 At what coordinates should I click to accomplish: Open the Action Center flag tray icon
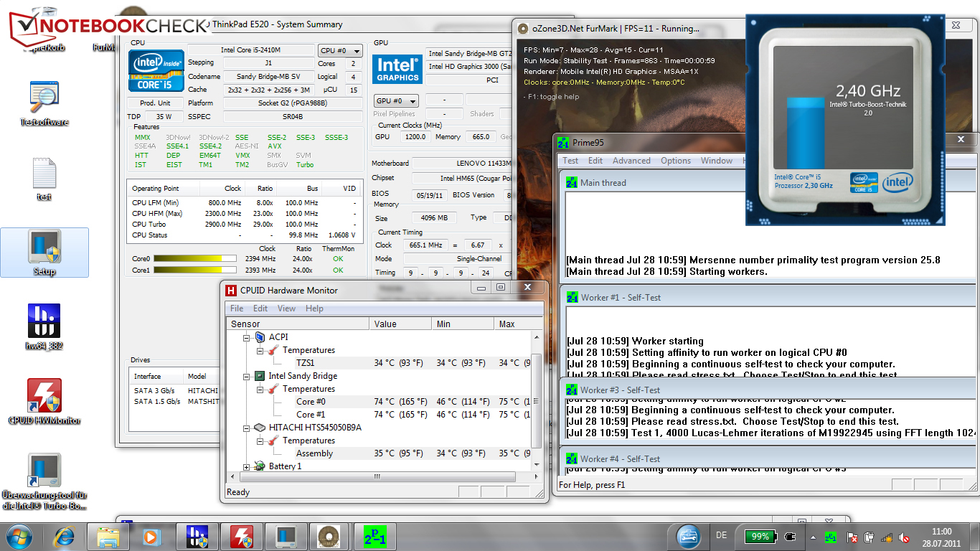[x=852, y=537]
